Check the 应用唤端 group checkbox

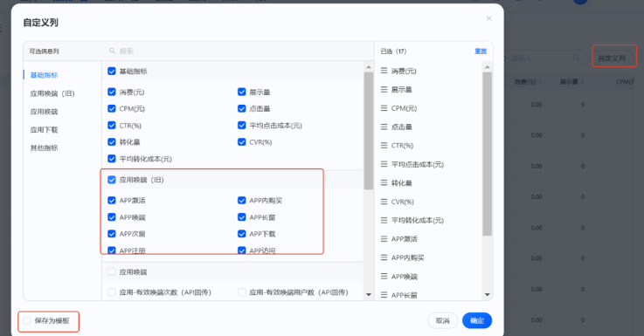112,271
